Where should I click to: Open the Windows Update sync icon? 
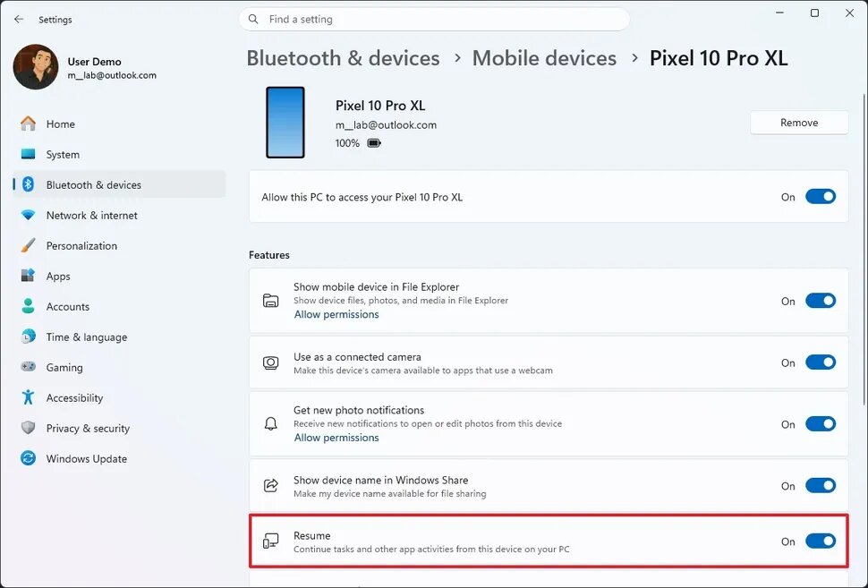click(x=28, y=458)
